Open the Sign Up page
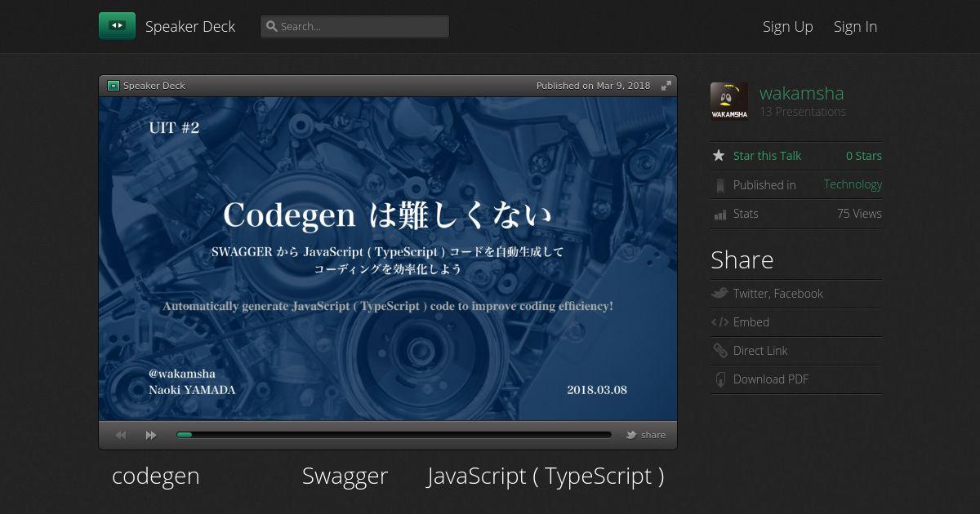 788,26
